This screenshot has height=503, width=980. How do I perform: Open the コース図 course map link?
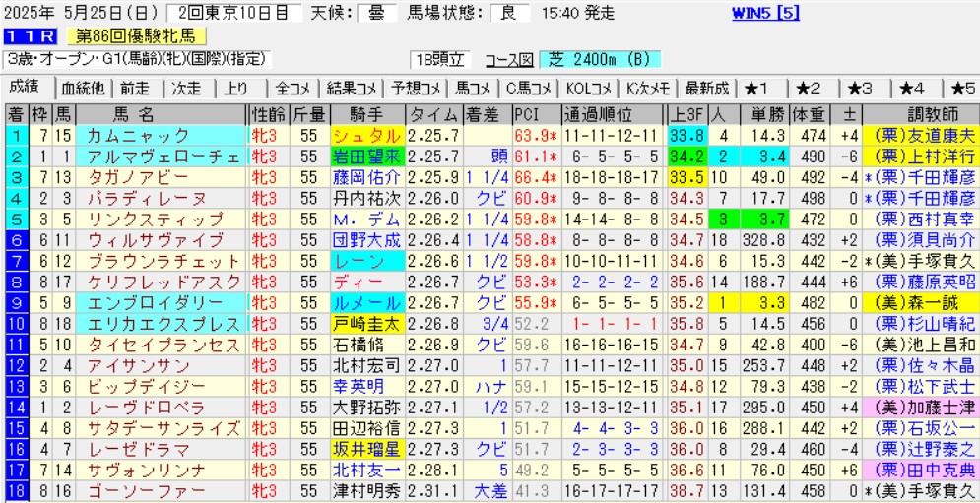[x=512, y=59]
